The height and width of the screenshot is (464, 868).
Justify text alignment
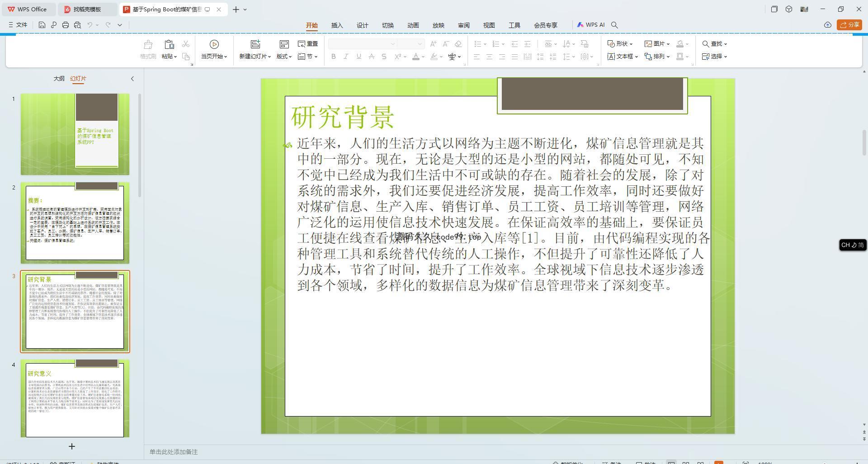514,57
